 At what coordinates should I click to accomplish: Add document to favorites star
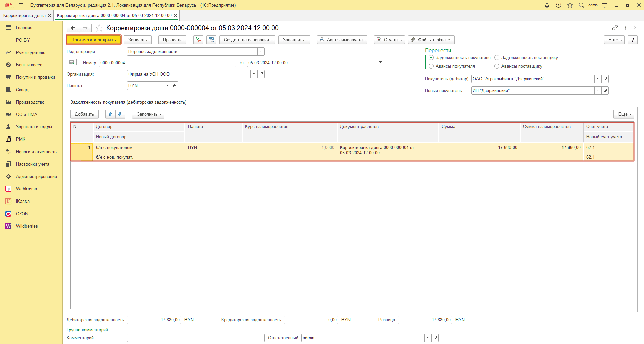(99, 28)
